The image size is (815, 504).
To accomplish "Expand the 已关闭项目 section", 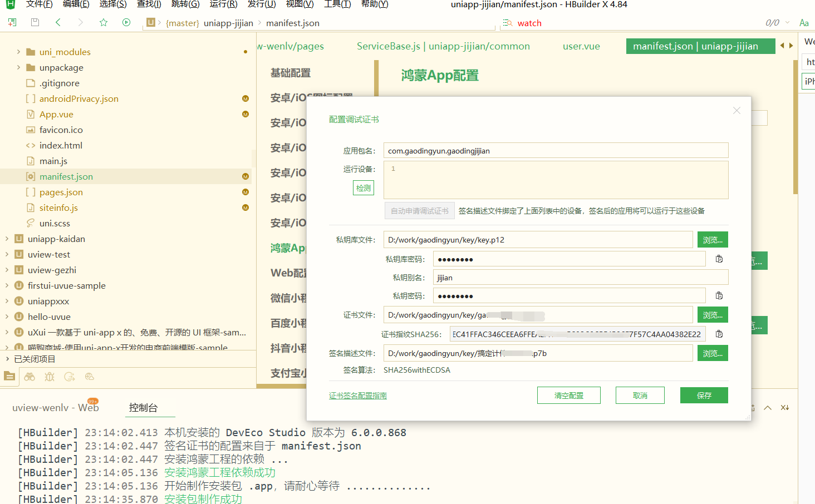I will coord(7,359).
